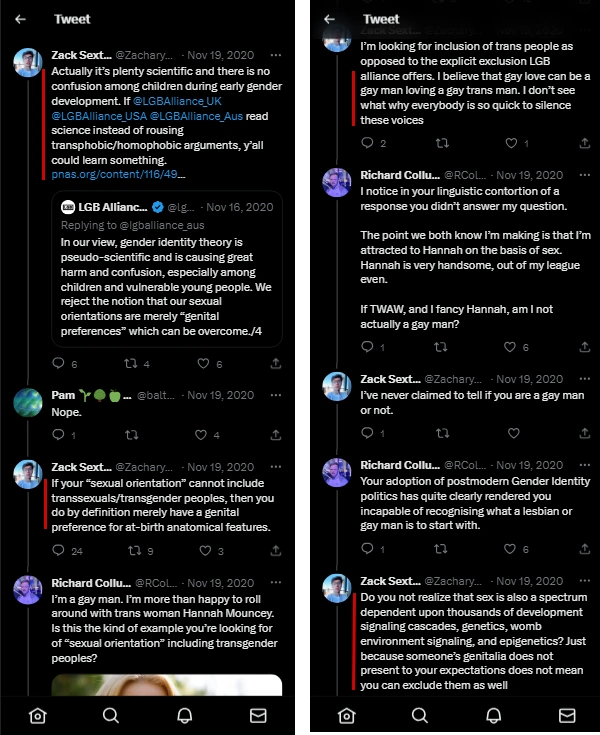Viewport: 600px width, 735px height.
Task: Click the back arrow in the left Tweet header
Action: [x=21, y=19]
